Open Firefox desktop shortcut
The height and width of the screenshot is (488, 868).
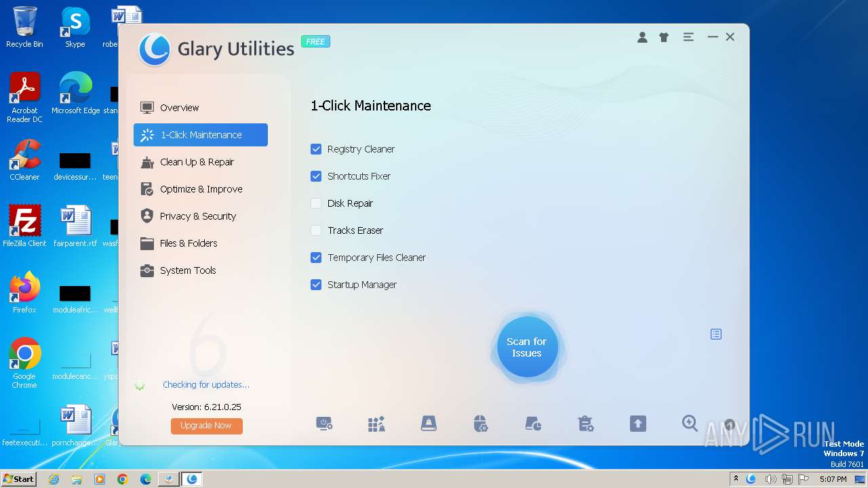(x=24, y=293)
